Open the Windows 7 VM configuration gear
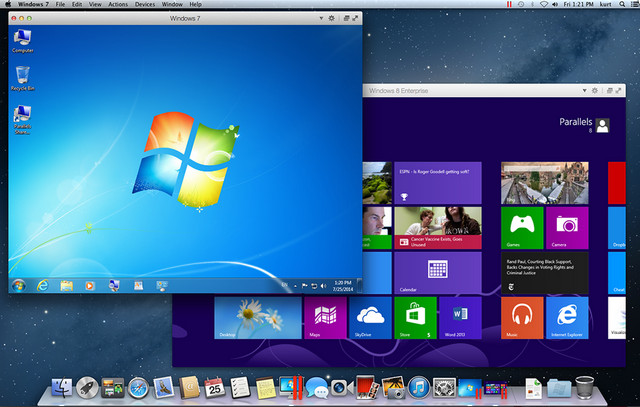The height and width of the screenshot is (407, 640). coord(331,18)
